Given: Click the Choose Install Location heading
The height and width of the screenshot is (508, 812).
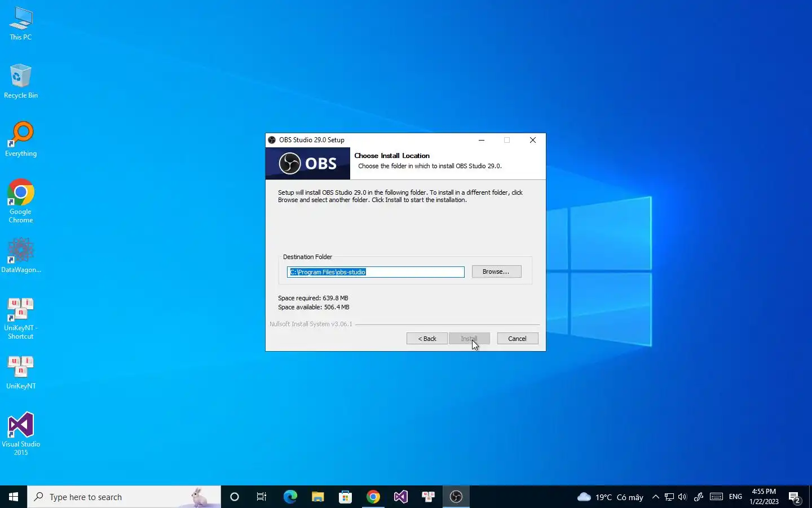Looking at the screenshot, I should 392,156.
